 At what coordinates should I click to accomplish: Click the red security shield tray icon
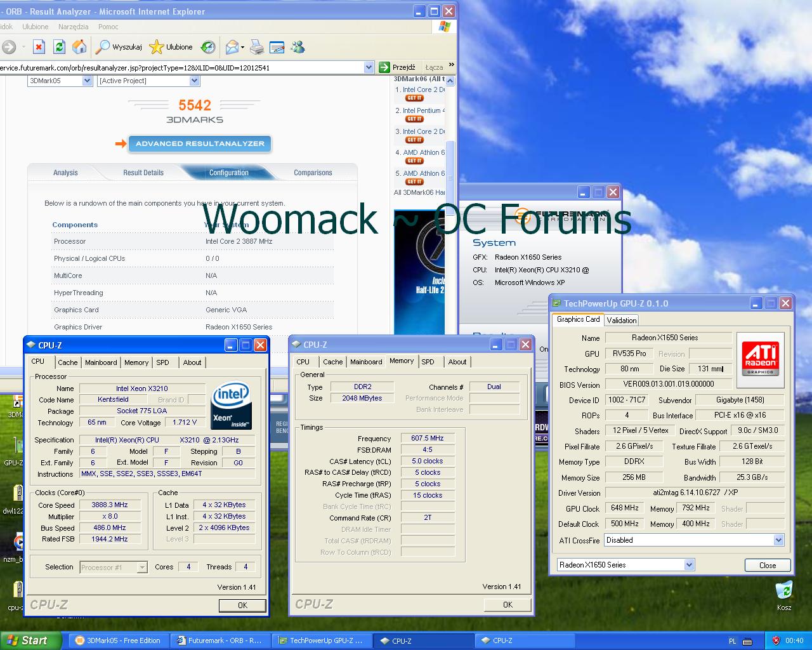tap(776, 640)
